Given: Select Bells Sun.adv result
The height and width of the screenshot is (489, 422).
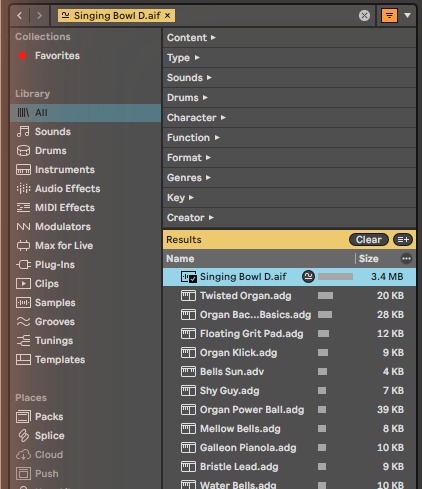Looking at the screenshot, I should (x=289, y=372).
